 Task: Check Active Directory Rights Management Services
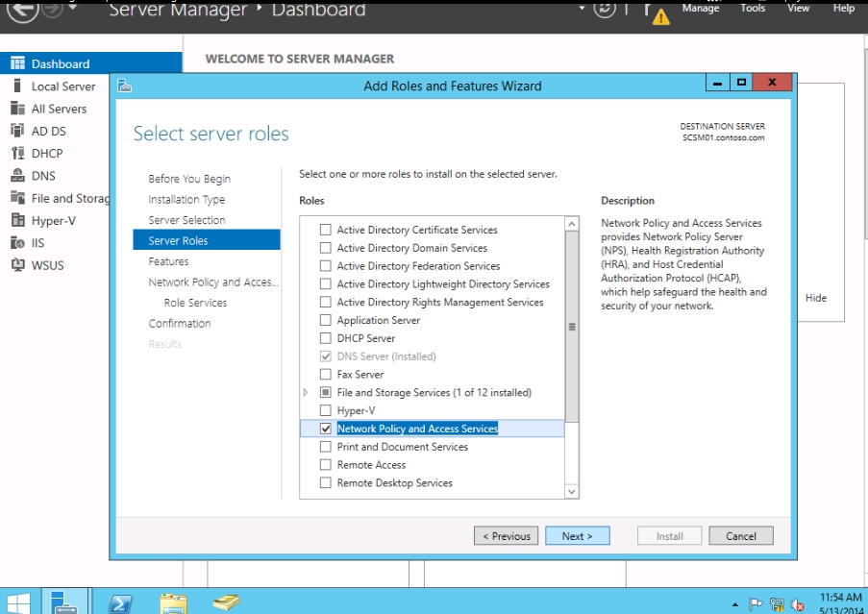click(326, 302)
